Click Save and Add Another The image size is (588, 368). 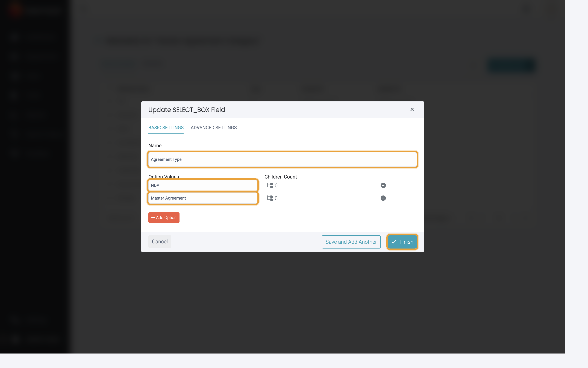point(351,242)
